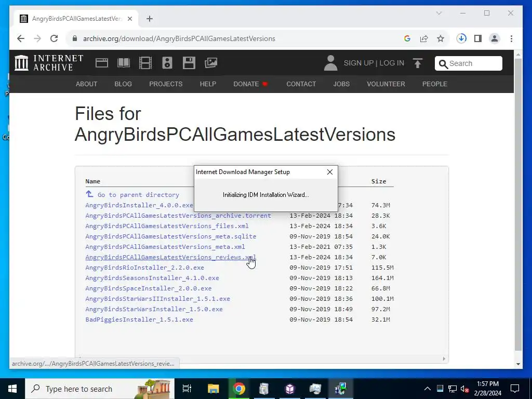
Task: Click the Google icon in address bar
Action: tap(407, 38)
